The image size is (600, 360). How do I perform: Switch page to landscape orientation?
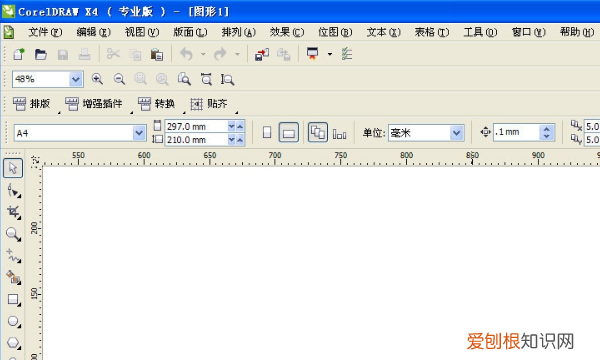tap(289, 133)
